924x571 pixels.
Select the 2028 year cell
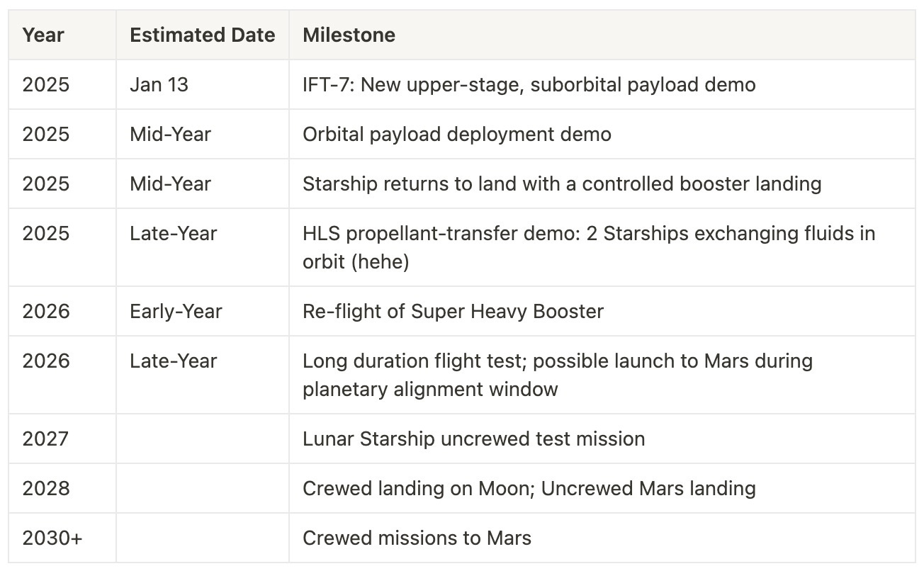tap(62, 489)
